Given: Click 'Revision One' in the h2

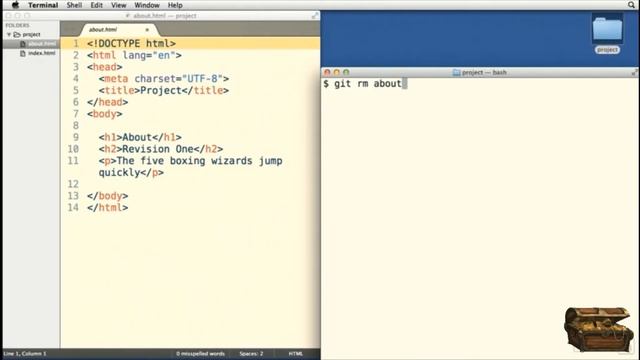Looking at the screenshot, I should (158, 149).
